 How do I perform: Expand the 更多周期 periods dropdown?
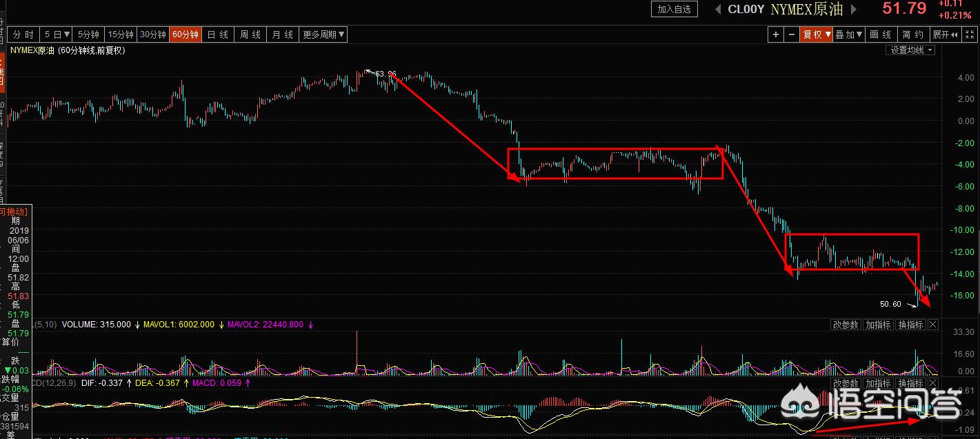click(323, 34)
